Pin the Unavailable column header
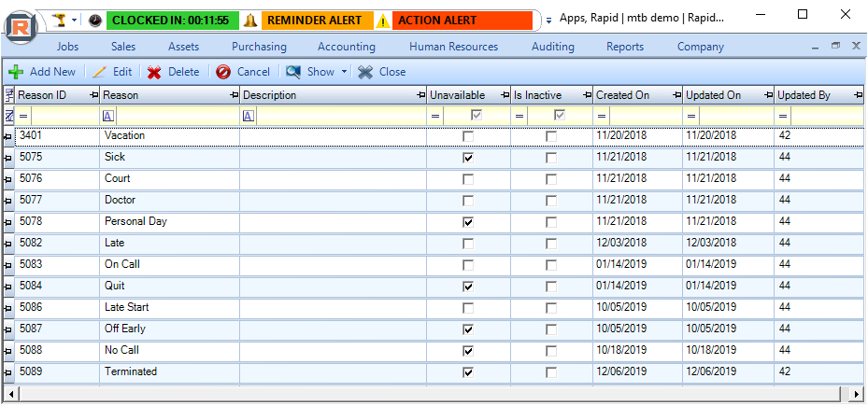The image size is (868, 406). [505, 96]
